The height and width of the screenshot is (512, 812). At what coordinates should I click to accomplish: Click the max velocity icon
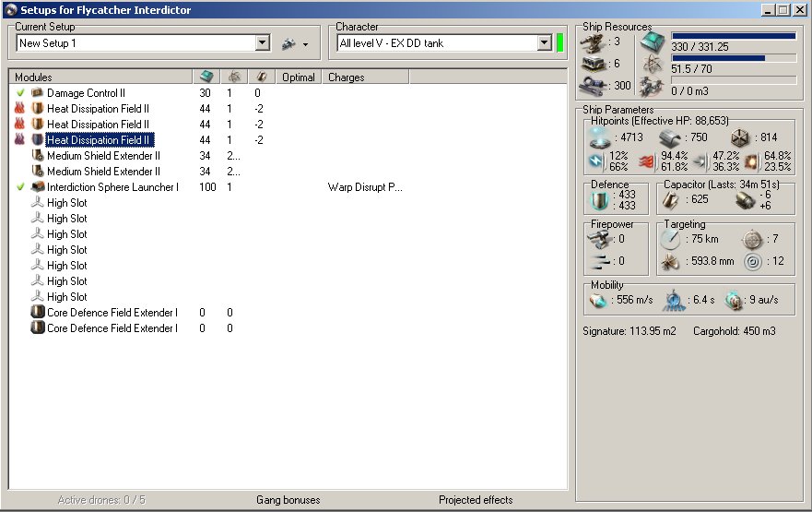(598, 300)
